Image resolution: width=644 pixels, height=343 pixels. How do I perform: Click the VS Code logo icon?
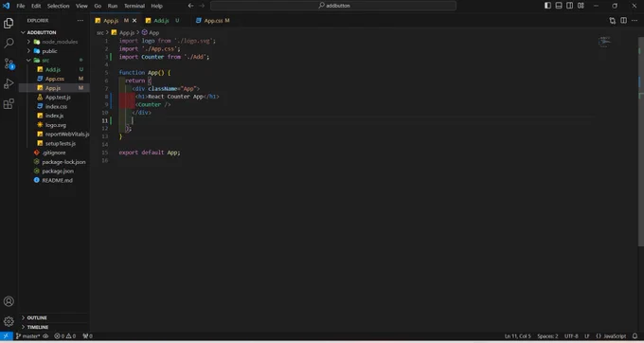point(6,6)
